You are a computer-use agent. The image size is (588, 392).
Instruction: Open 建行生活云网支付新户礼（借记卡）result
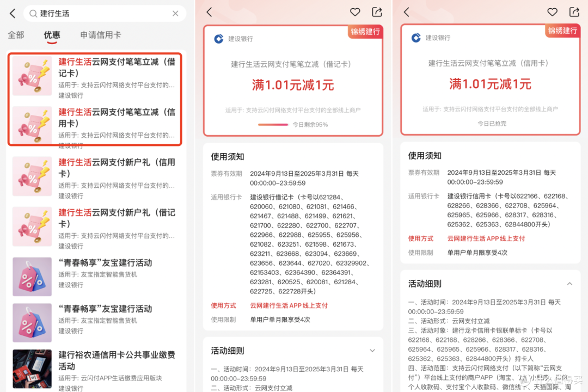[x=95, y=229]
